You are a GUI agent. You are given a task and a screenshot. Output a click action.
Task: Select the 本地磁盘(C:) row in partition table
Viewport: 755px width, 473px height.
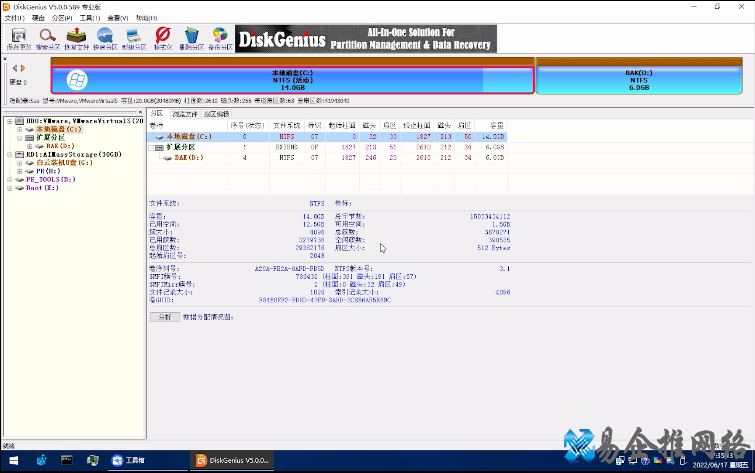(327, 137)
